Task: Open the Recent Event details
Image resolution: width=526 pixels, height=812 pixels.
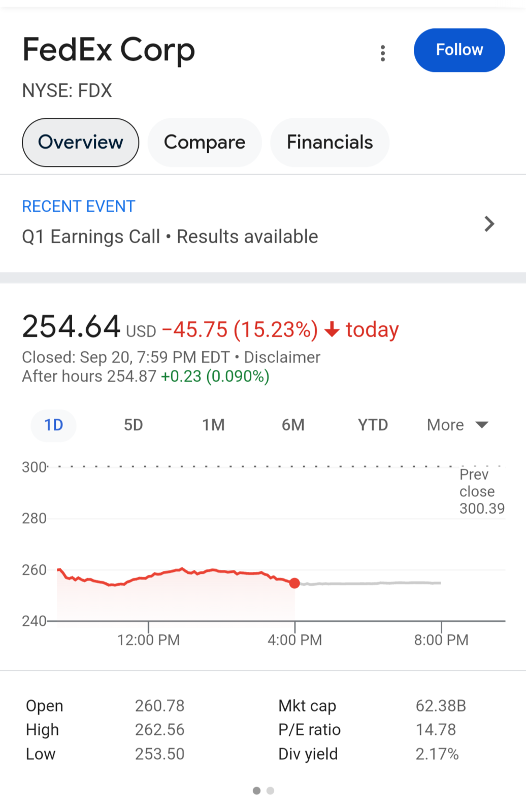Action: (263, 223)
